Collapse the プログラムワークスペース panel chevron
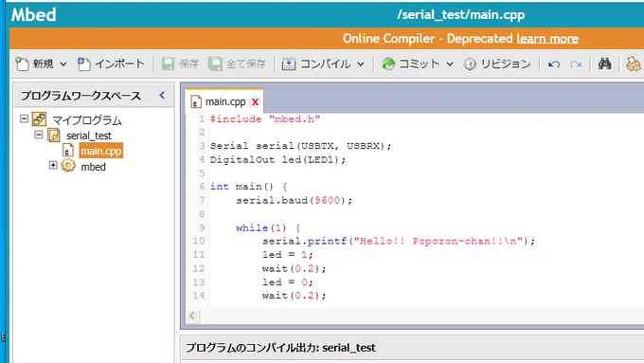This screenshot has height=363, width=644. [x=162, y=96]
